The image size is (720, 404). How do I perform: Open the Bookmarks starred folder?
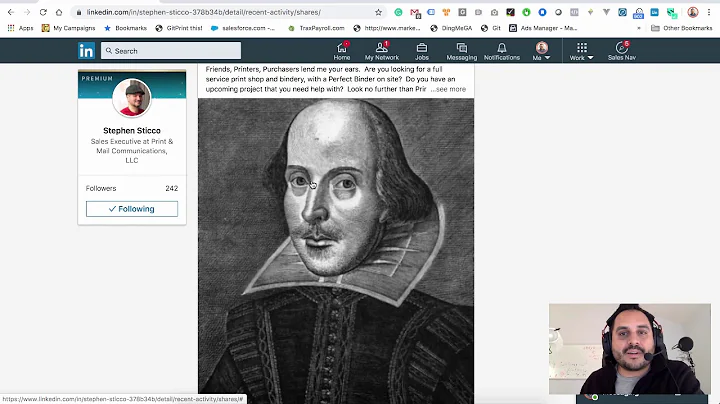(125, 28)
